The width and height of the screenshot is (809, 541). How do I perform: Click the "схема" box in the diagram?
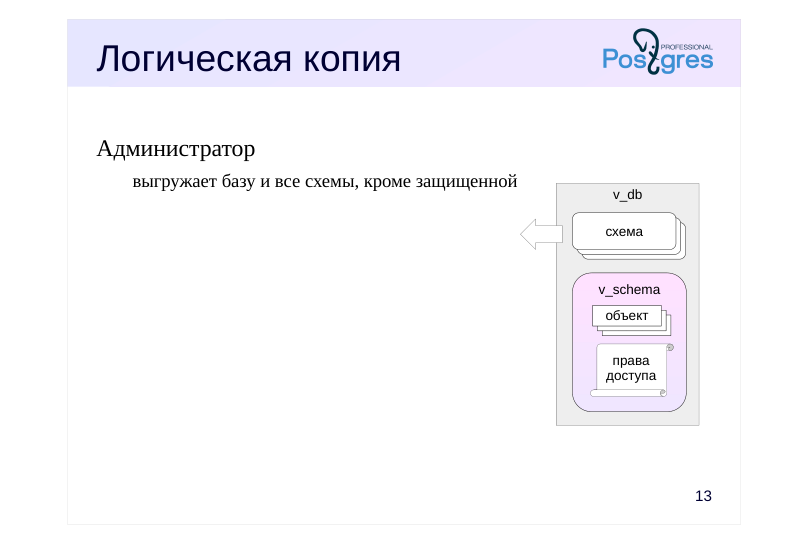coord(624,232)
